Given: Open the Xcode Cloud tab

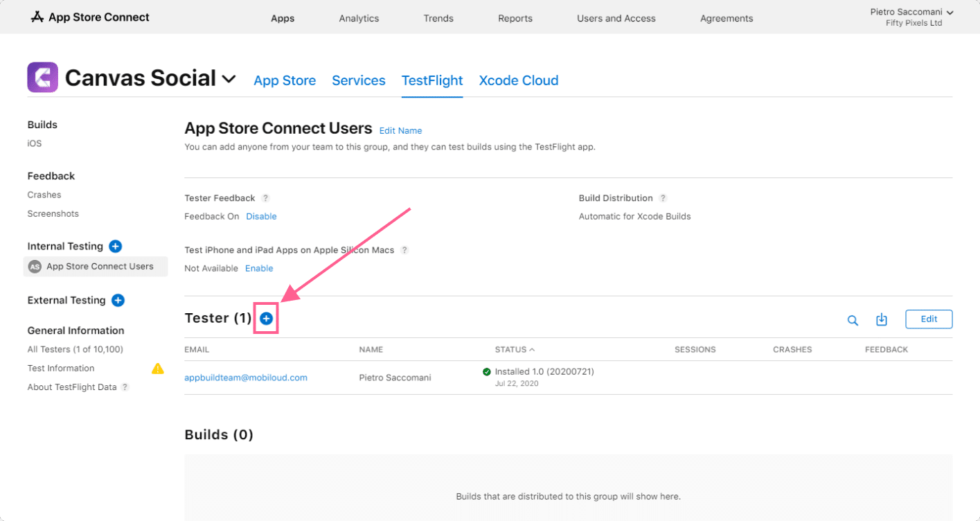Looking at the screenshot, I should 519,80.
